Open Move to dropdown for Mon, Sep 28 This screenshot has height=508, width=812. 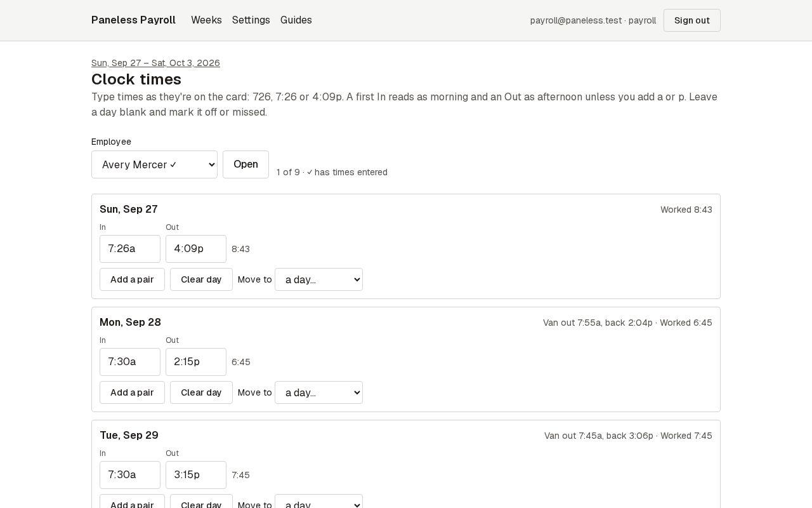click(x=318, y=392)
